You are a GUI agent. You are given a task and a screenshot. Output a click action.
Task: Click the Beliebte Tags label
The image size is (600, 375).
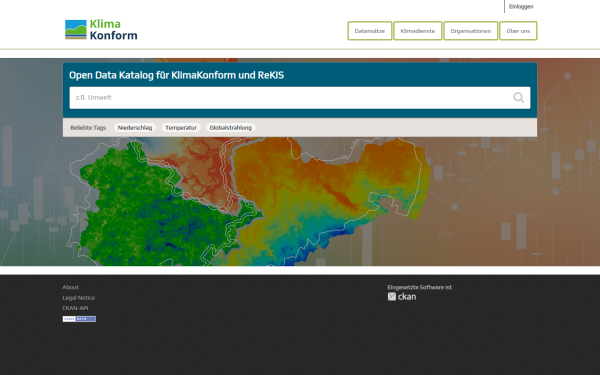tap(88, 128)
